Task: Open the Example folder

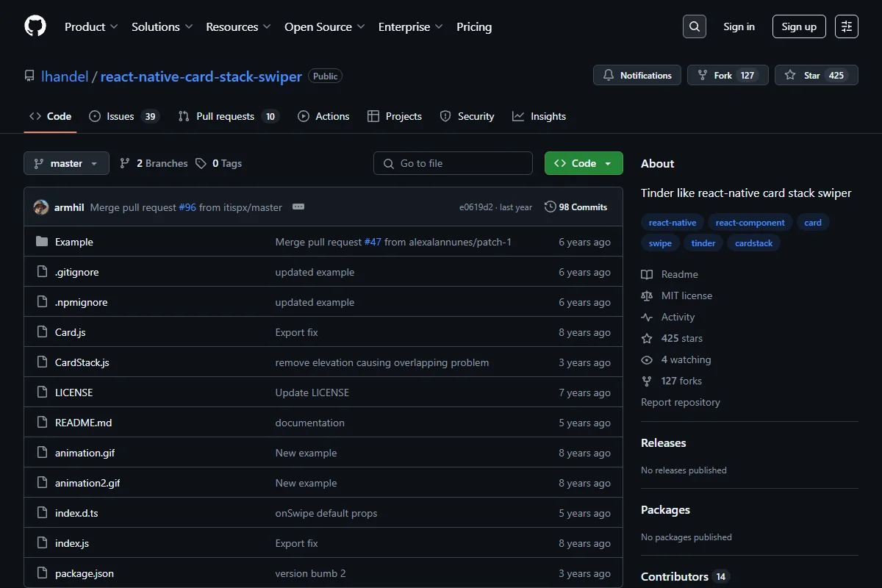Action: [x=73, y=242]
